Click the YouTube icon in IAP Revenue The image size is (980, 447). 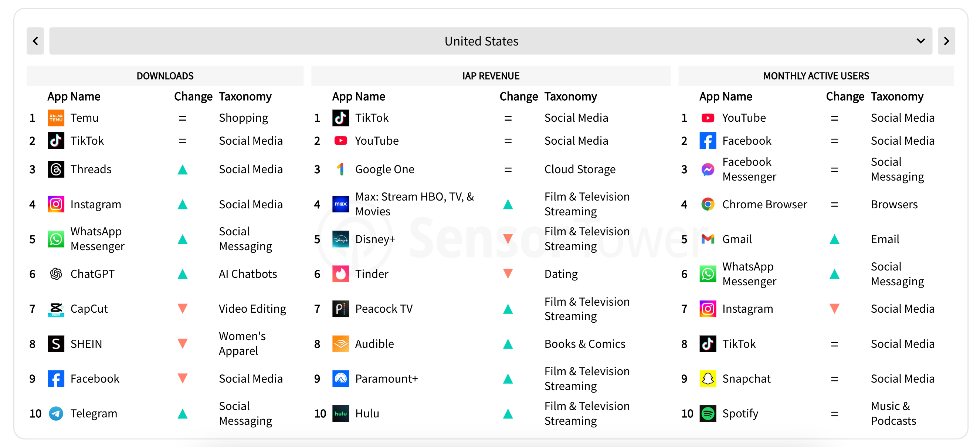point(340,141)
